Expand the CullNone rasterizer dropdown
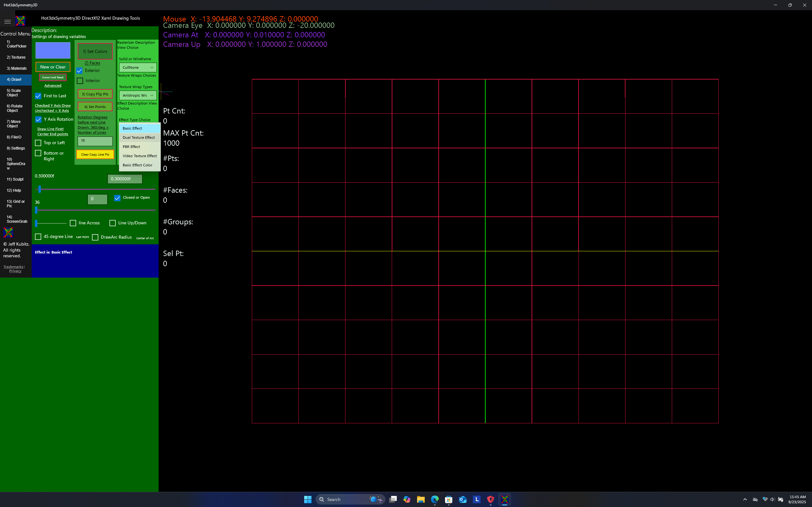The height and width of the screenshot is (507, 812). click(x=138, y=67)
